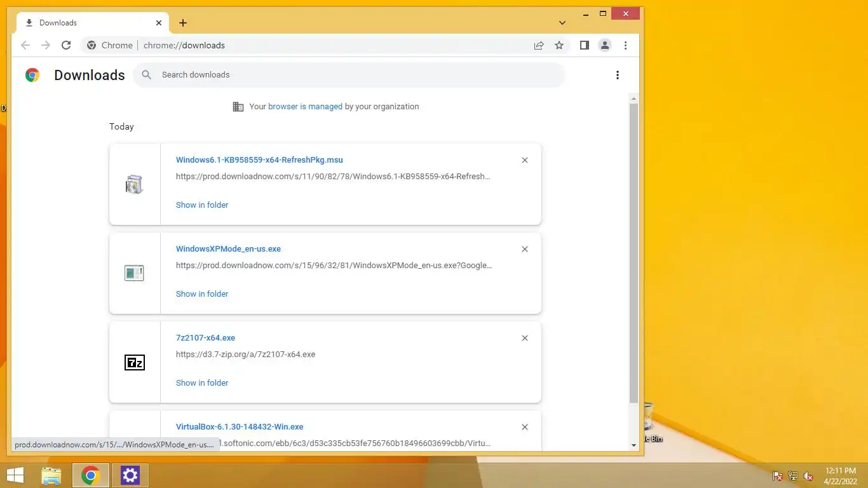The width and height of the screenshot is (868, 488).
Task: Open the WindowsXPMode_en-us.exe file link
Action: click(228, 249)
